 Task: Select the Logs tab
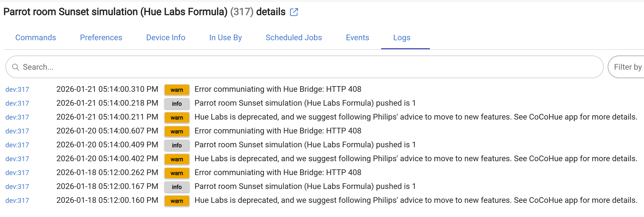pos(402,38)
